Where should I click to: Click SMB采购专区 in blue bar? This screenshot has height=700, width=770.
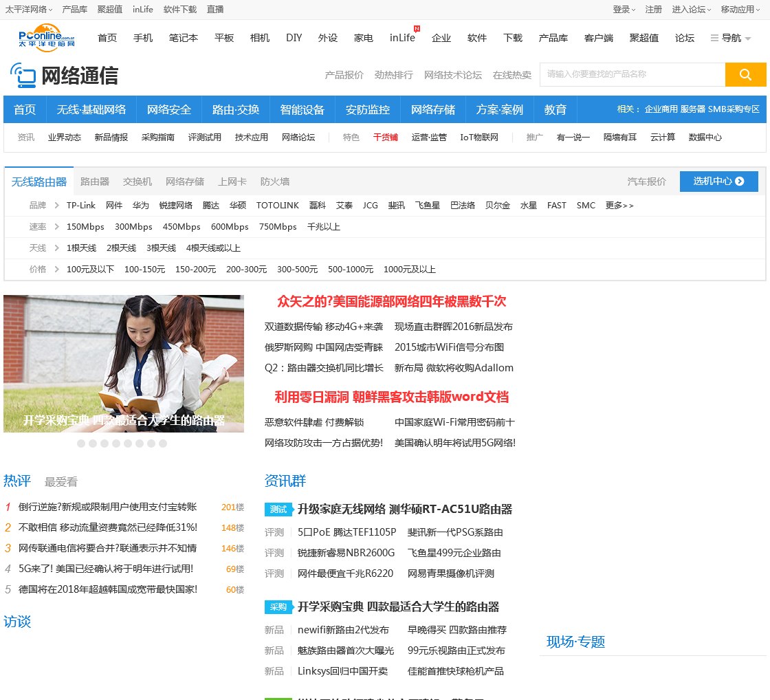coord(734,109)
